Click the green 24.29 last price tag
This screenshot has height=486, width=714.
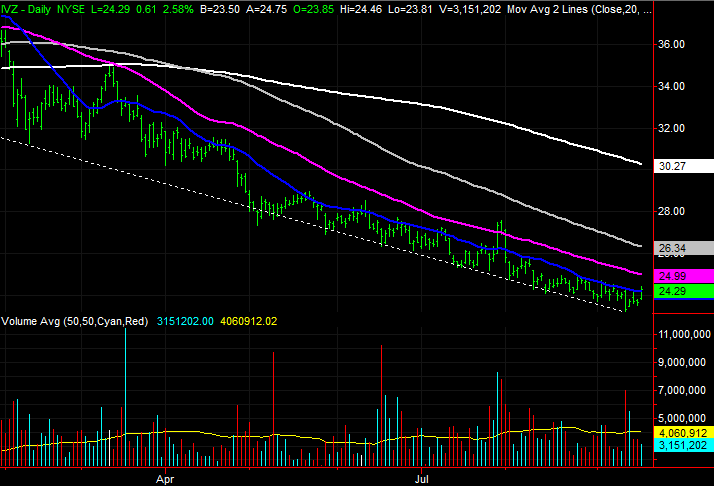(683, 291)
